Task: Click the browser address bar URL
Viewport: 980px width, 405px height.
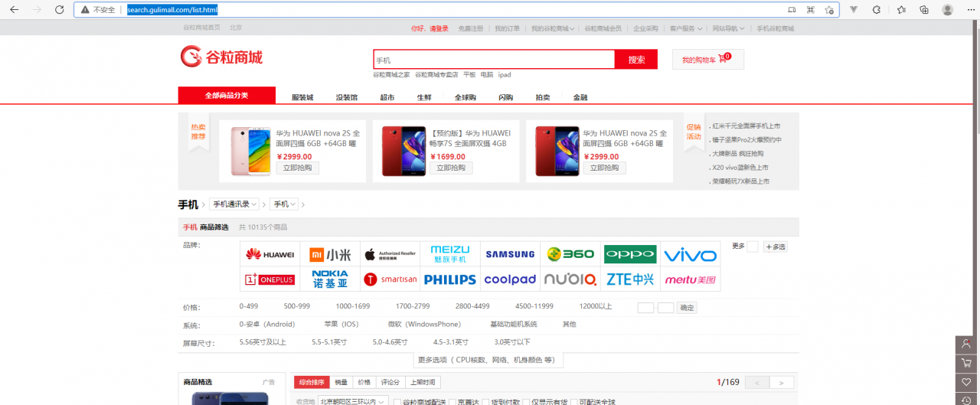Action: tap(172, 10)
